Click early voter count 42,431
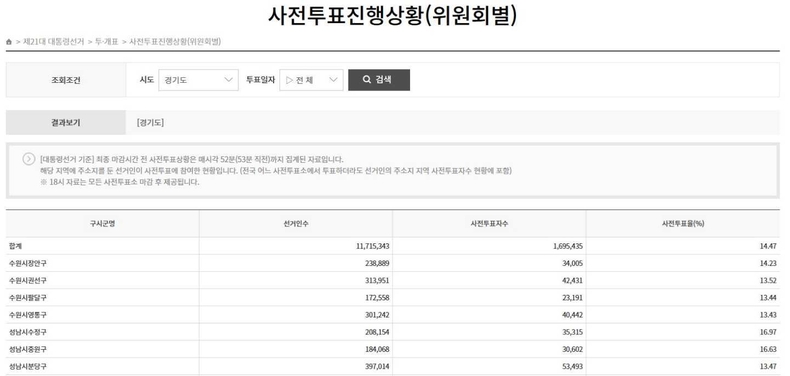The image size is (790, 376). pos(572,280)
